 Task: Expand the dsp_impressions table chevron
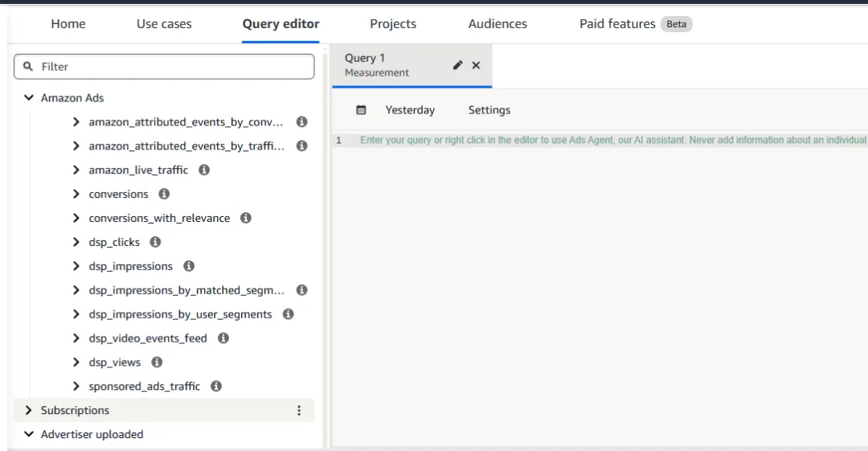pyautogui.click(x=76, y=266)
